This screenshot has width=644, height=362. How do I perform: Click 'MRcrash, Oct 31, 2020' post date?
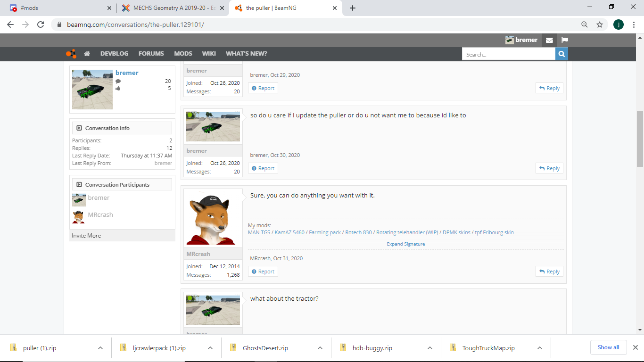pos(276,258)
